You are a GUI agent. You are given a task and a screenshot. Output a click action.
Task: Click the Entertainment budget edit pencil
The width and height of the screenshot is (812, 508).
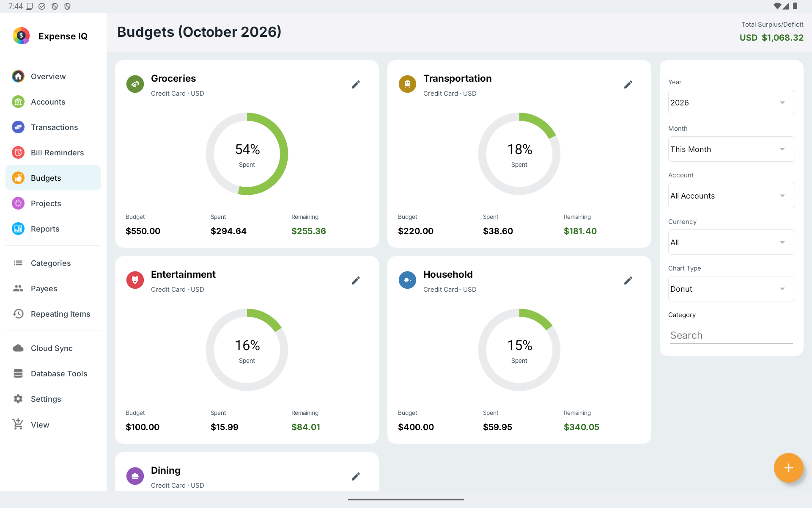pyautogui.click(x=356, y=281)
